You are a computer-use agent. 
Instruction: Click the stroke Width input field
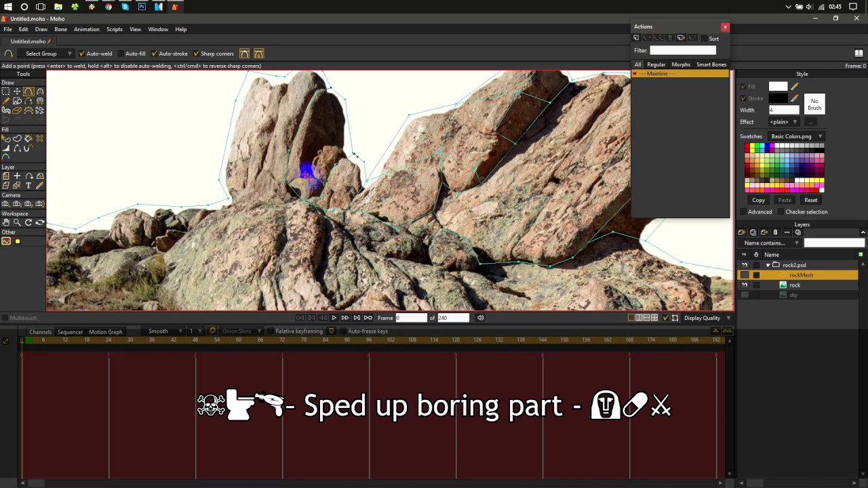tap(784, 110)
